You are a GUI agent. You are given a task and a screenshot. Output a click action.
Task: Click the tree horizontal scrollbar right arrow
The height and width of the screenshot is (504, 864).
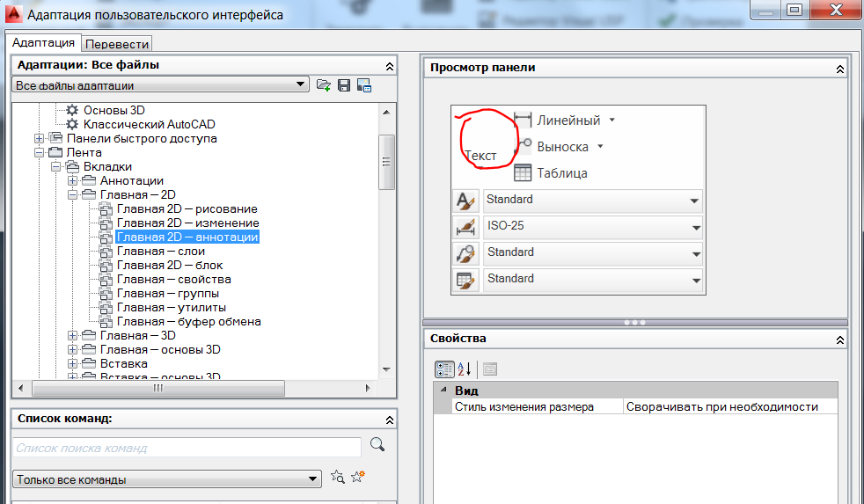pyautogui.click(x=368, y=388)
